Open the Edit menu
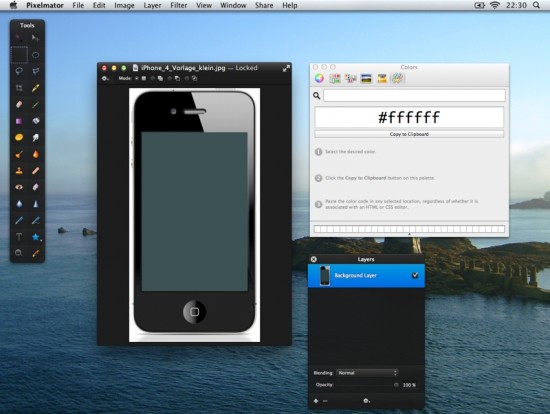This screenshot has width=550, height=414. click(99, 5)
